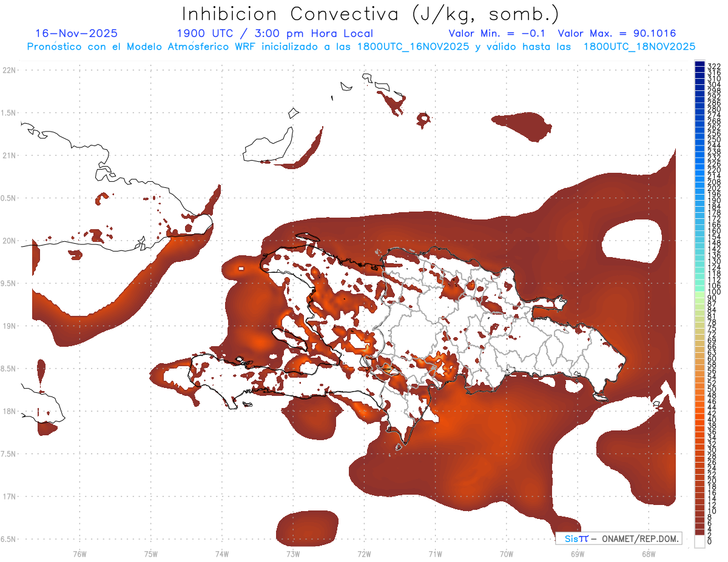Screen dimensions: 728x562
Task: Click the '22N' latitude label
Action: pos(10,70)
